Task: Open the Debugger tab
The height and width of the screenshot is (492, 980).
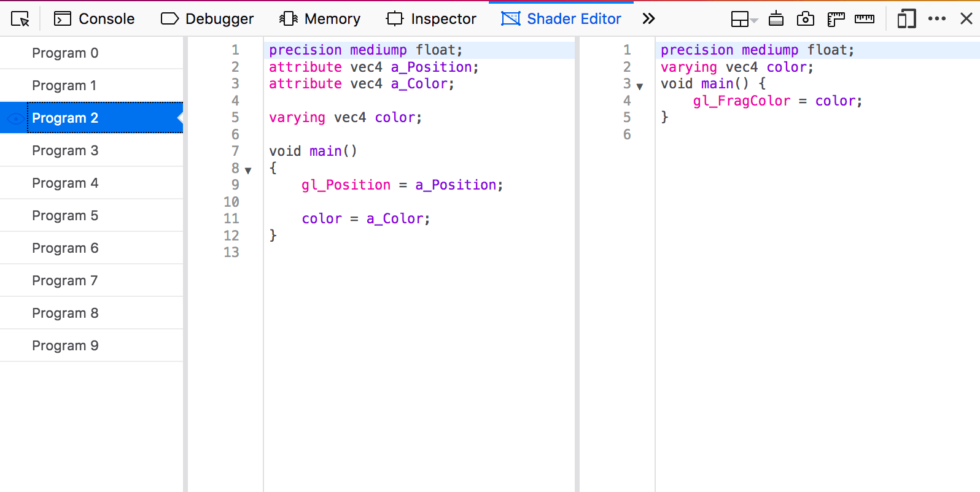Action: [208, 19]
